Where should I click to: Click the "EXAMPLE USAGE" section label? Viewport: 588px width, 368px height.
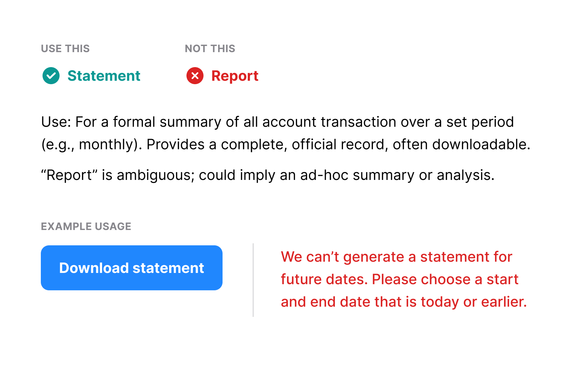tap(86, 227)
